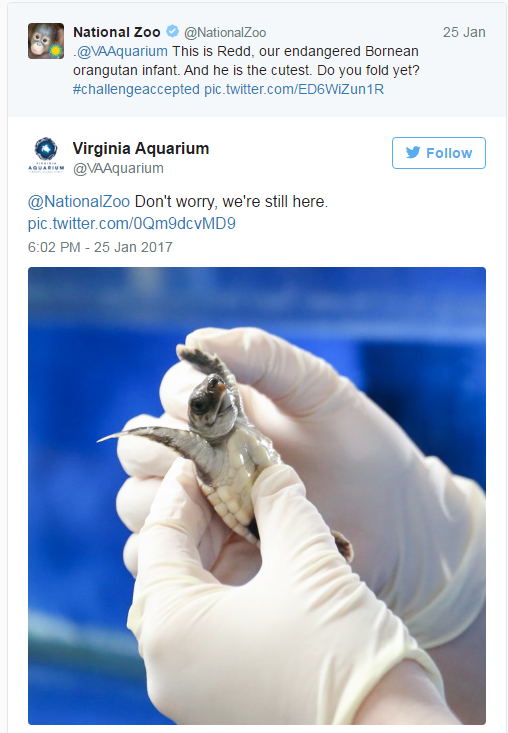The image size is (508, 733).
Task: Open the blue @NationalZoo mention in reply
Action: pyautogui.click(x=79, y=202)
